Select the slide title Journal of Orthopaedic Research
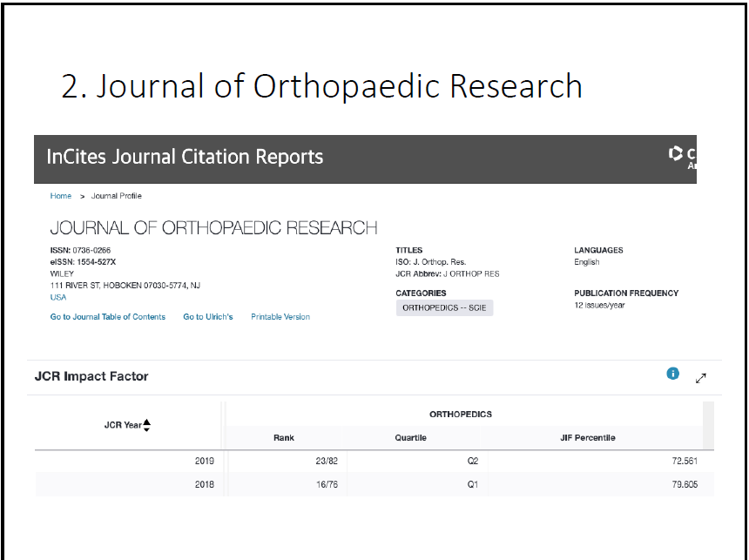Image resolution: width=749 pixels, height=560 pixels. pos(321,86)
